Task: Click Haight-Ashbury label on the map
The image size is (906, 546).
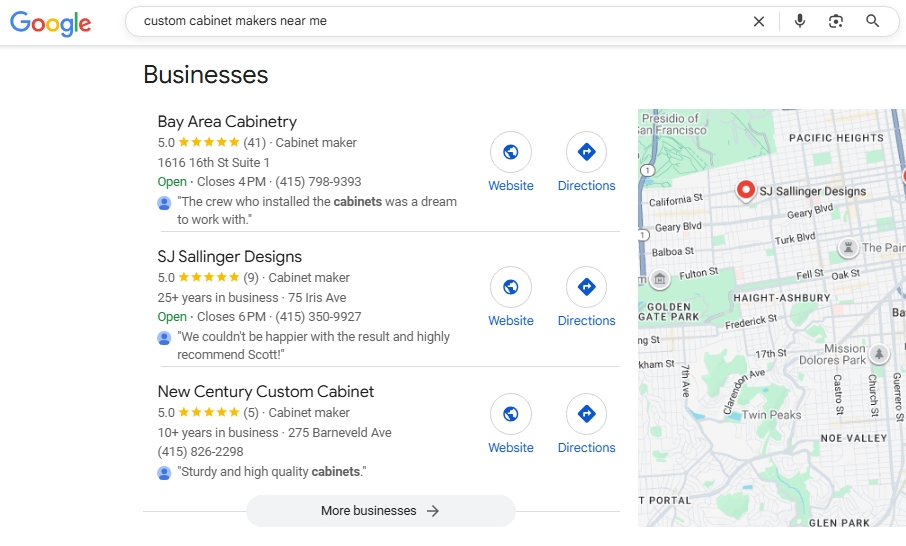Action: [x=782, y=298]
